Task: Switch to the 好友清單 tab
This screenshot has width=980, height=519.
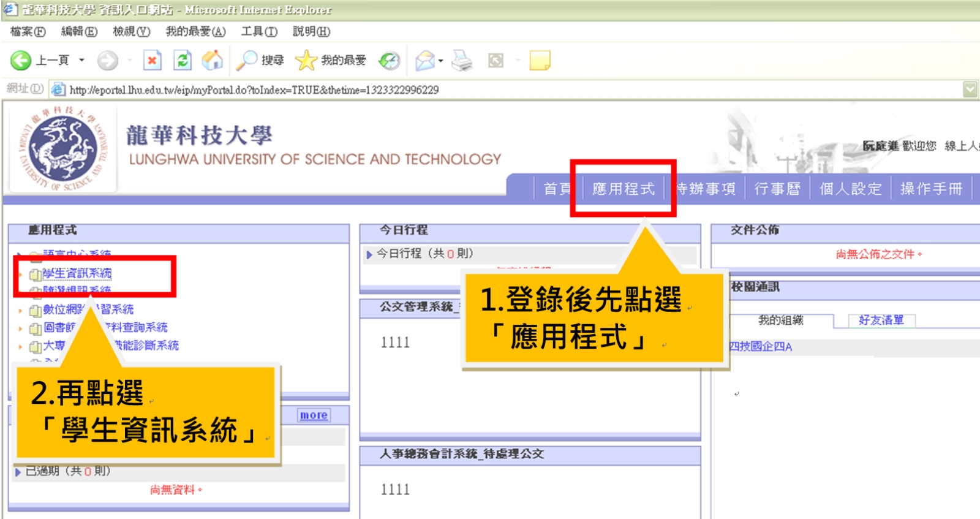Action: pos(881,320)
